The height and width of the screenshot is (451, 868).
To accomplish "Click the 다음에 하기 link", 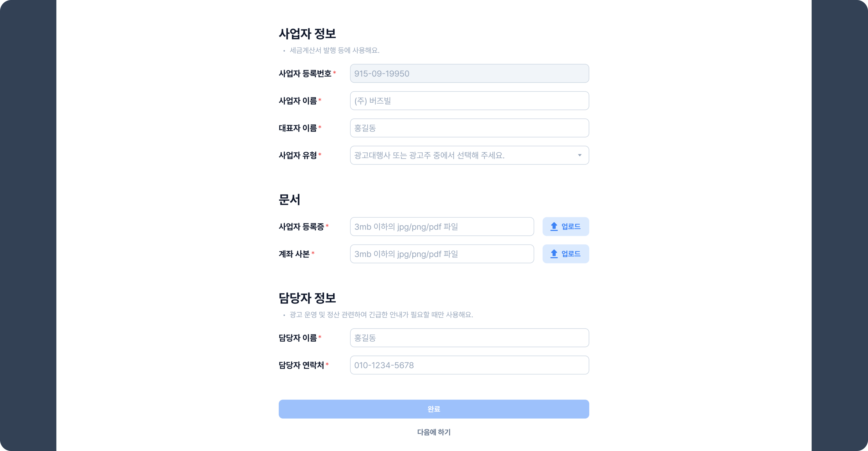I will pos(434,432).
